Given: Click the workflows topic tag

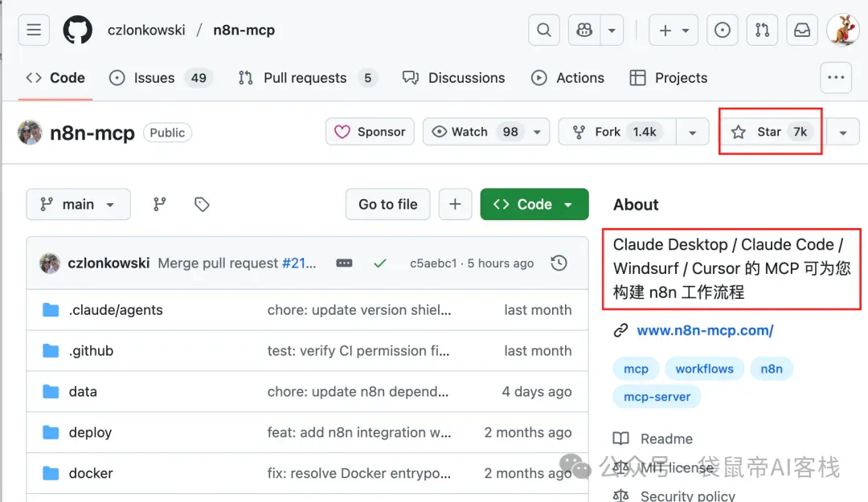Looking at the screenshot, I should (704, 369).
